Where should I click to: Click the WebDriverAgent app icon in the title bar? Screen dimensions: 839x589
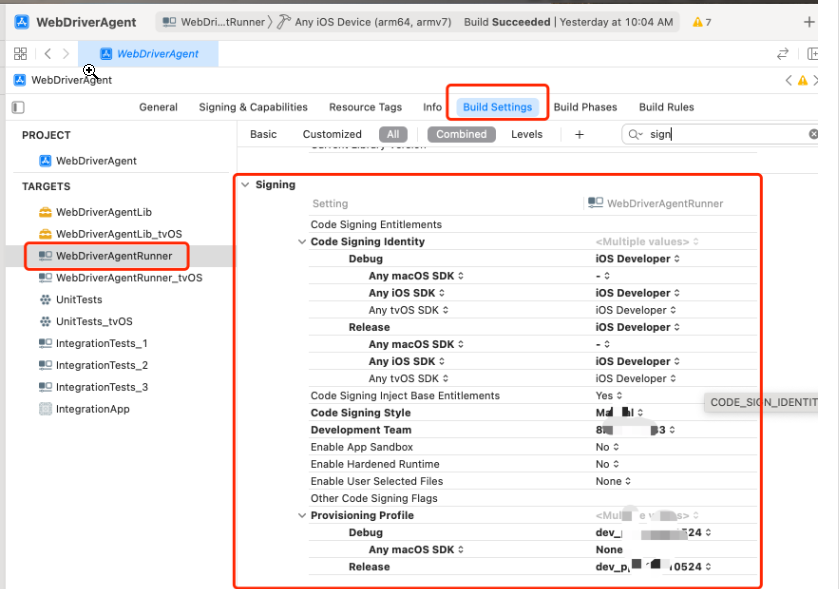pos(21,22)
